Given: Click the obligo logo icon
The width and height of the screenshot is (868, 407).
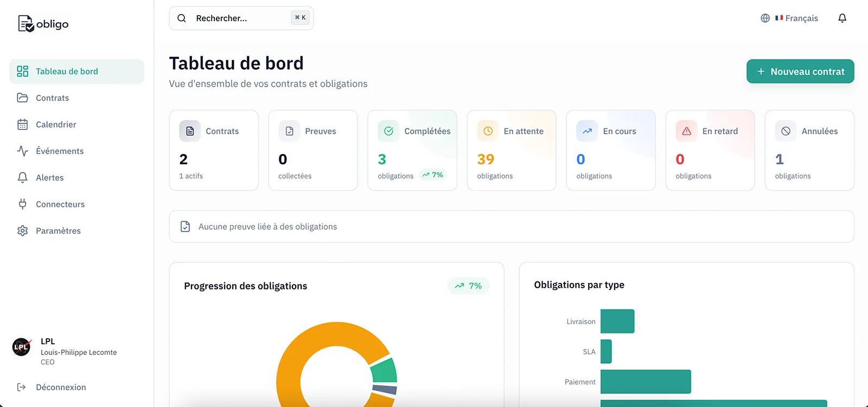Looking at the screenshot, I should point(25,24).
